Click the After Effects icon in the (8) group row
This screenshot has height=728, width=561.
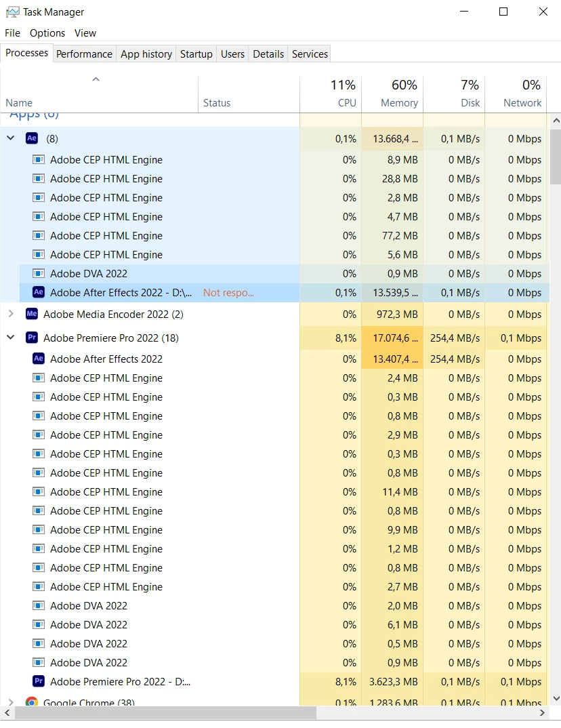tap(32, 138)
